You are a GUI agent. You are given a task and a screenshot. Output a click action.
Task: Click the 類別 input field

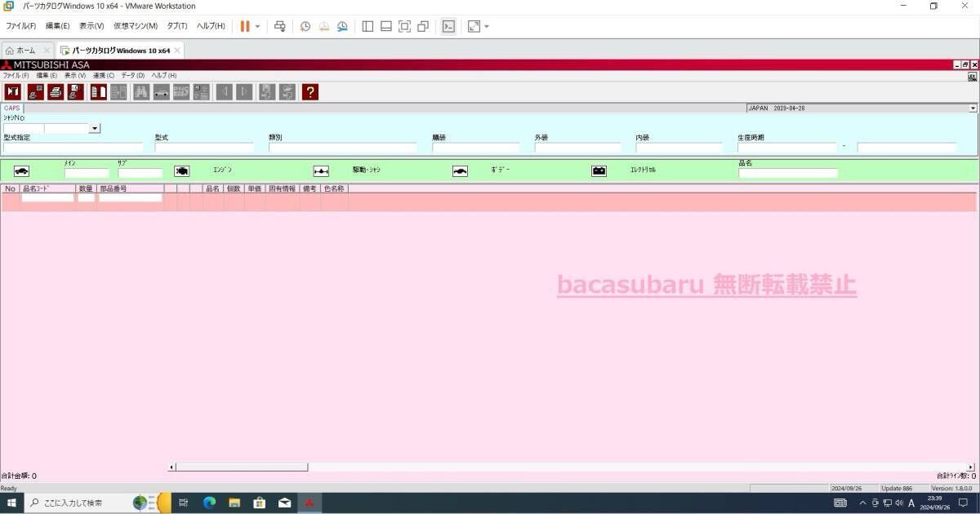coord(343,148)
